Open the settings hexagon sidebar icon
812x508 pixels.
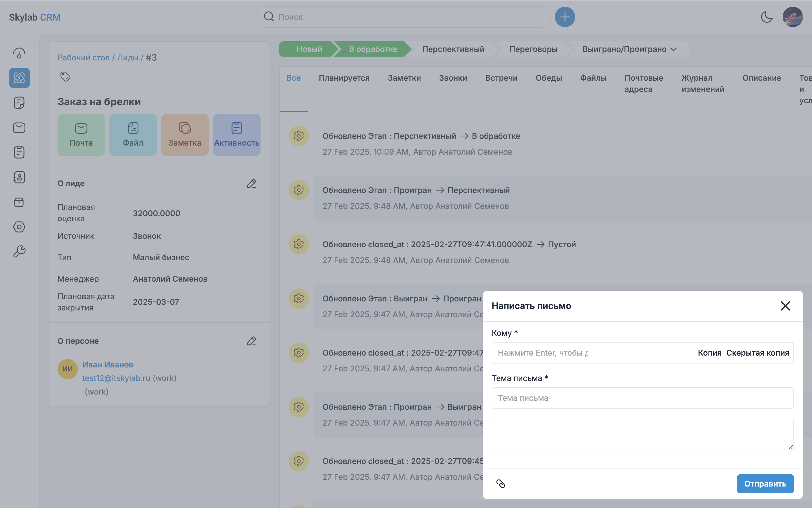point(19,227)
